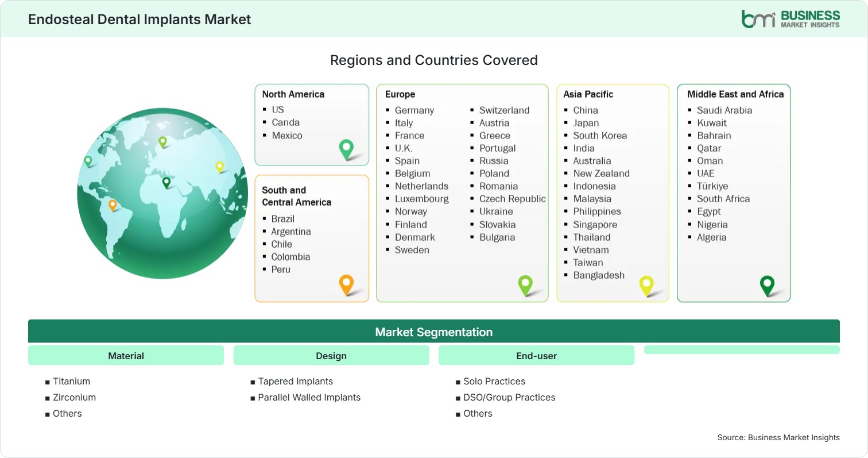Click New Zealand in Asia Pacific list
This screenshot has height=458, width=868.
pos(601,173)
